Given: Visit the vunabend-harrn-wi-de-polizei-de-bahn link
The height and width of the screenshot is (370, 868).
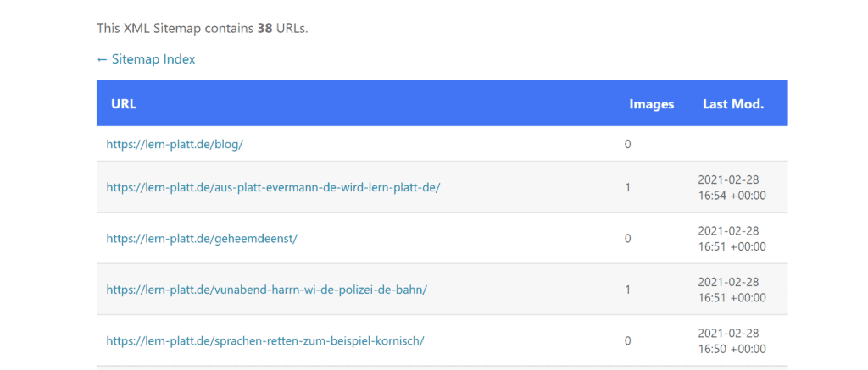Looking at the screenshot, I should tap(267, 290).
